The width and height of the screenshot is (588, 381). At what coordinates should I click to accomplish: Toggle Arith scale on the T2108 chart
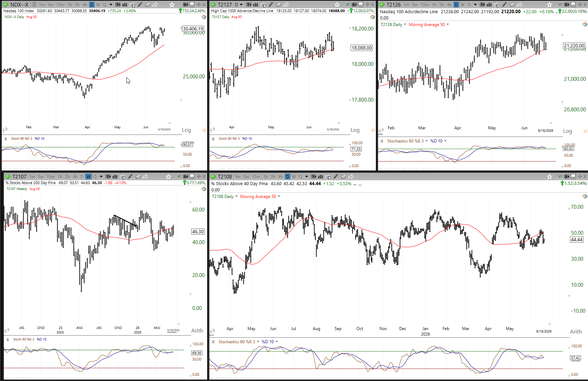click(x=576, y=332)
